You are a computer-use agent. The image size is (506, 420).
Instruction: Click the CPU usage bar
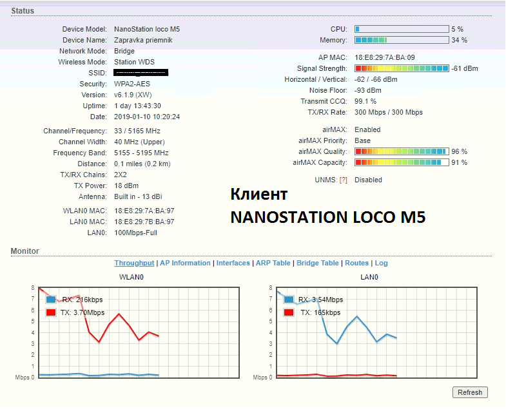point(402,29)
